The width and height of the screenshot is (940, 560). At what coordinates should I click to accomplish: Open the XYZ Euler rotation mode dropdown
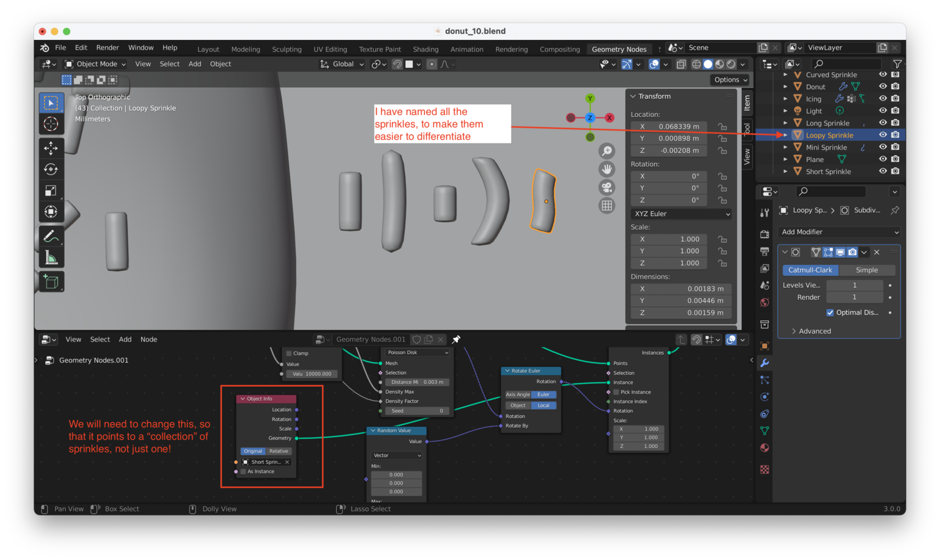click(x=681, y=214)
